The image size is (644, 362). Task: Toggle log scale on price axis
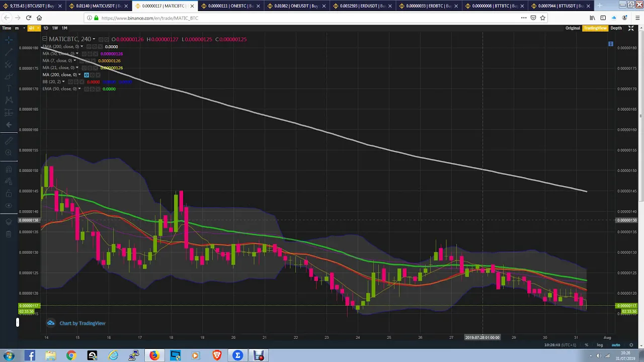pyautogui.click(x=600, y=345)
